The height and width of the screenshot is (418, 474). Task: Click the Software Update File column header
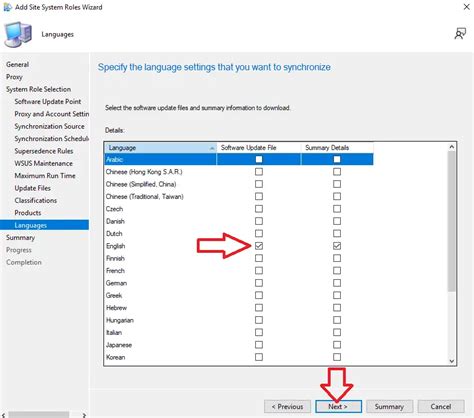pyautogui.click(x=259, y=148)
